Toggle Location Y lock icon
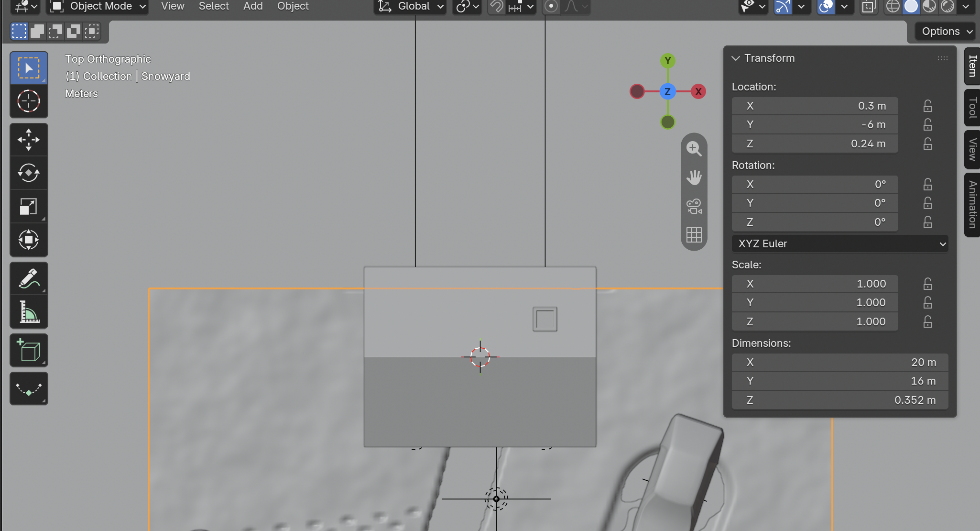This screenshot has width=980, height=531. pos(928,124)
